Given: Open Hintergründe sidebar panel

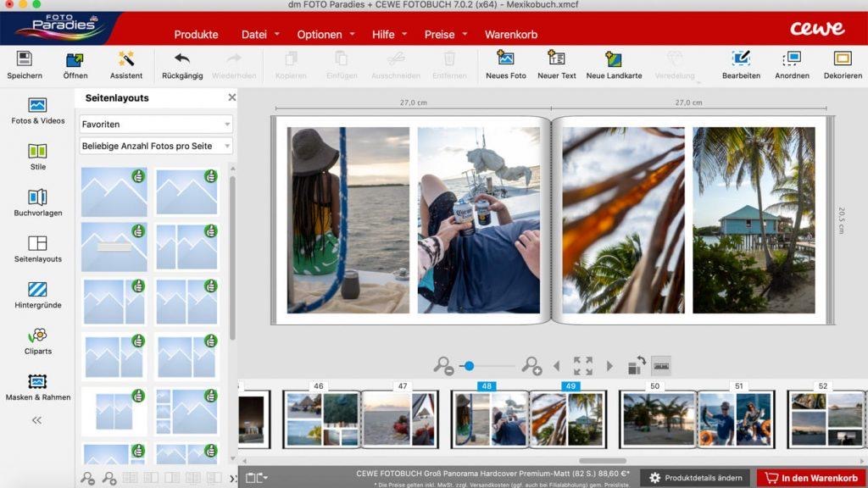Looking at the screenshot, I should (37, 295).
